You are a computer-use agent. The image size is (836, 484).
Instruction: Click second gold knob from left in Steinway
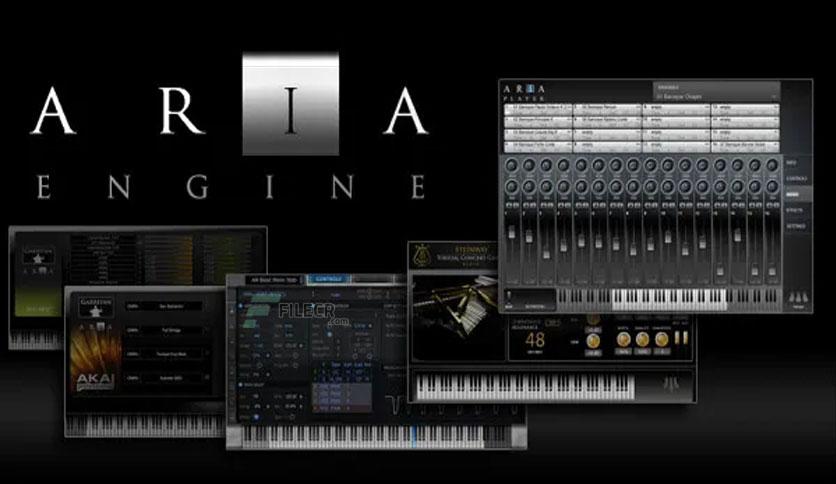pos(623,340)
